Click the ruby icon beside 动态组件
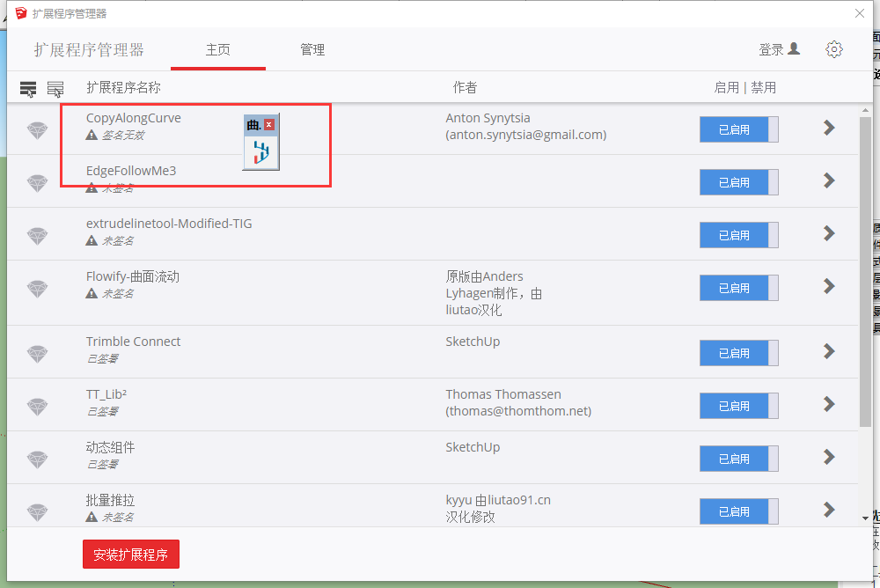 (x=37, y=459)
